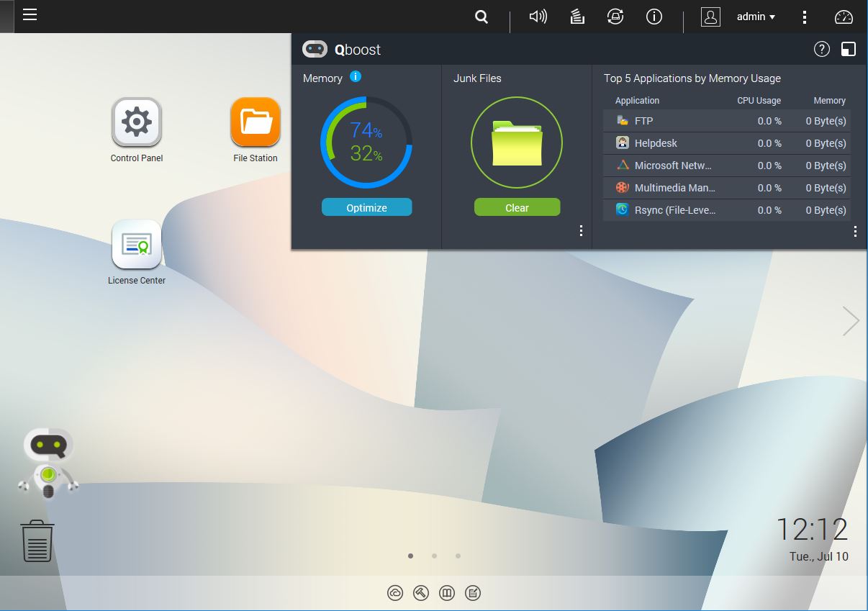
Task: Select third desktop page dot
Action: (x=458, y=556)
